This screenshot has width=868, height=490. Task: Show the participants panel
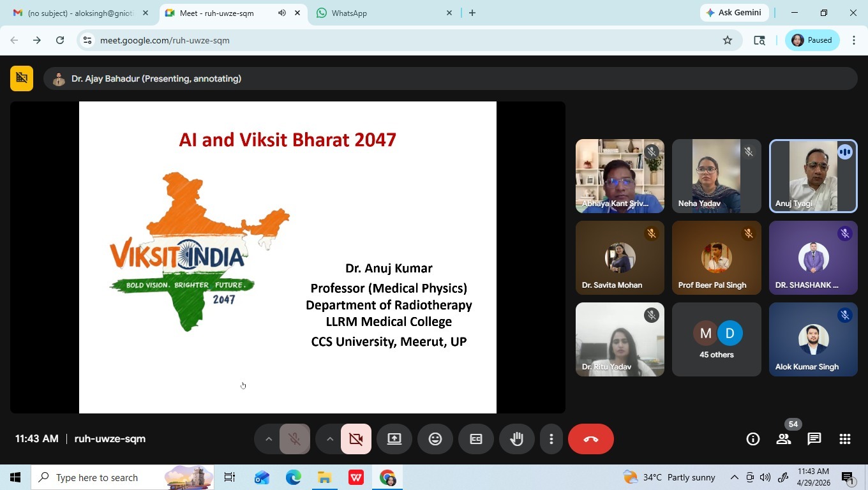[x=784, y=439]
